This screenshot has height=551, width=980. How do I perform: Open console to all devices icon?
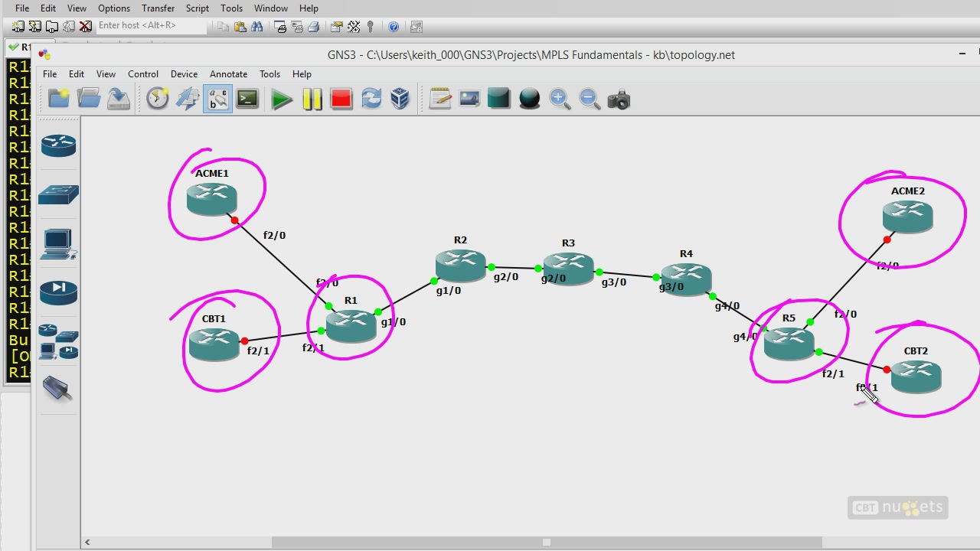click(247, 99)
